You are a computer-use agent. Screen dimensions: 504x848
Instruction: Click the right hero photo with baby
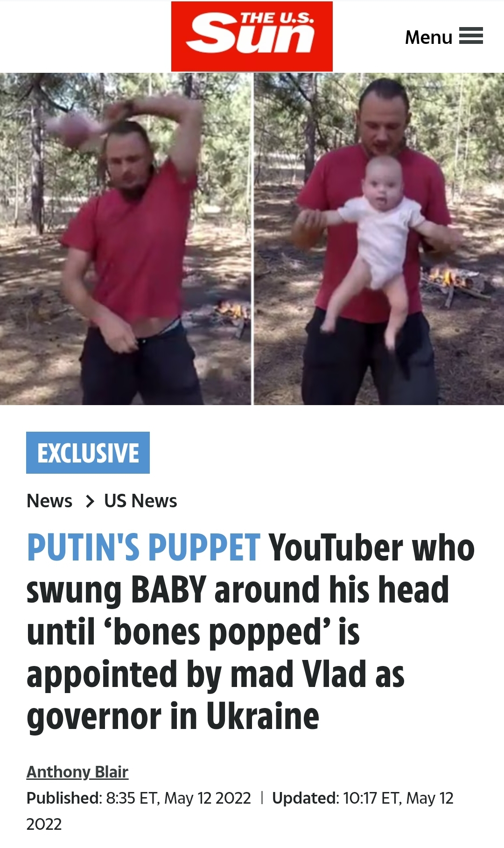379,238
